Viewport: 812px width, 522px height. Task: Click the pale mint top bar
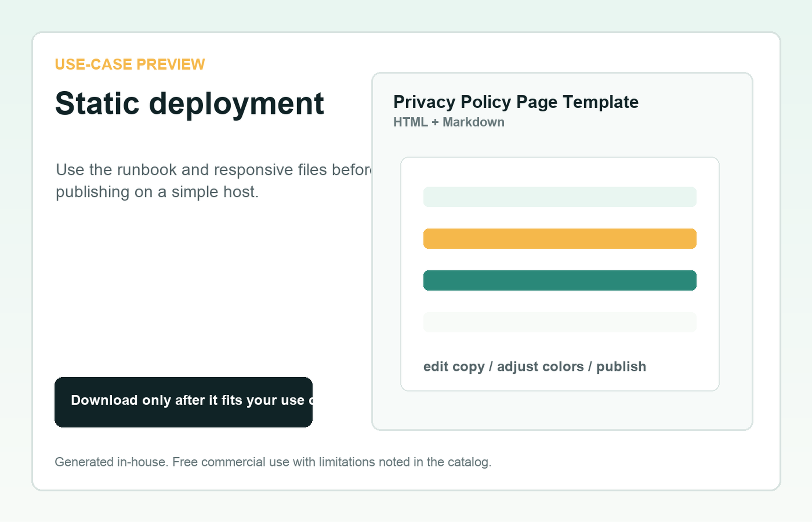pyautogui.click(x=560, y=197)
